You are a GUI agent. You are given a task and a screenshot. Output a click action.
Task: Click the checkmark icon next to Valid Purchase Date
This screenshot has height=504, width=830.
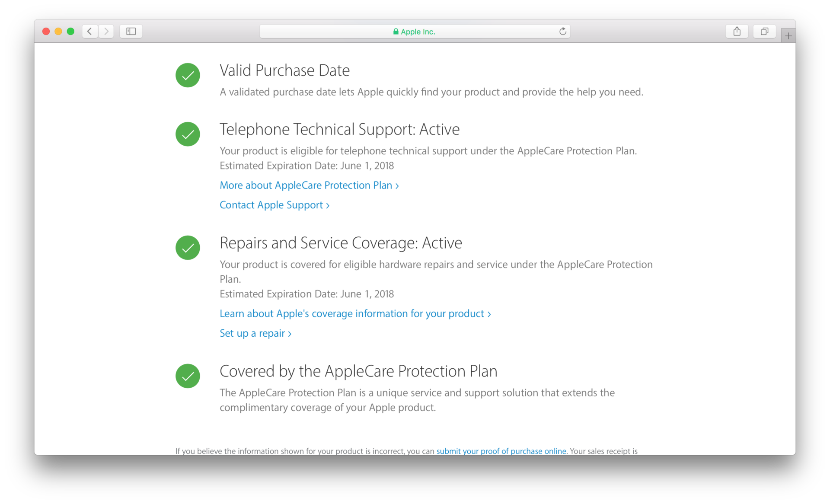pyautogui.click(x=188, y=75)
